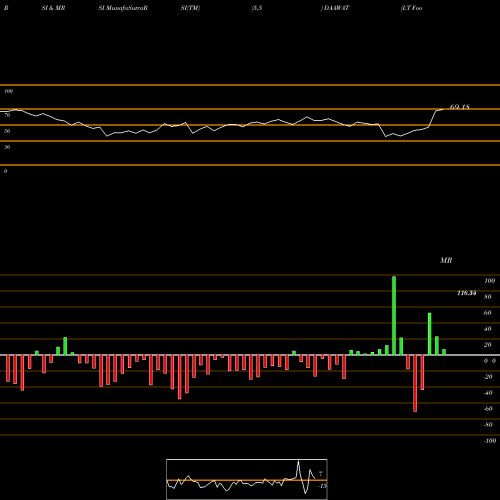
Task: Click the MR axis label -80
Action: pos(488,425)
